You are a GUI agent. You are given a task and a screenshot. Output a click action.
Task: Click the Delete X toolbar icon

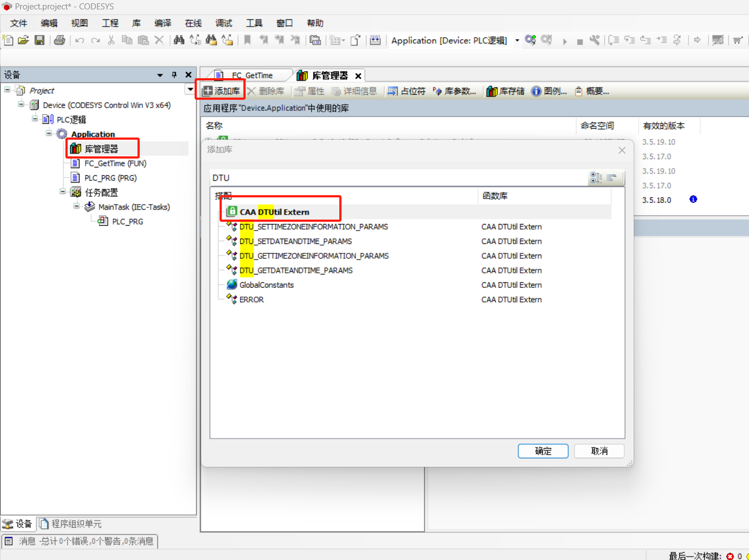[x=159, y=40]
